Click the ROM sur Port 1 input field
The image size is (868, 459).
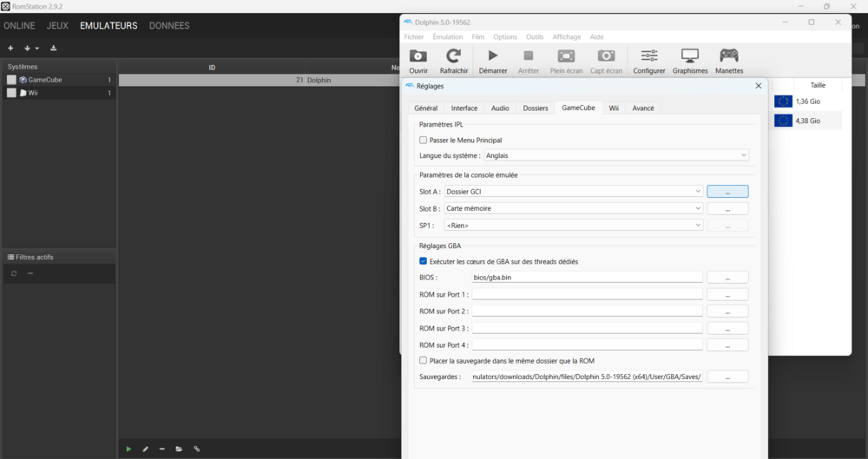tap(587, 295)
